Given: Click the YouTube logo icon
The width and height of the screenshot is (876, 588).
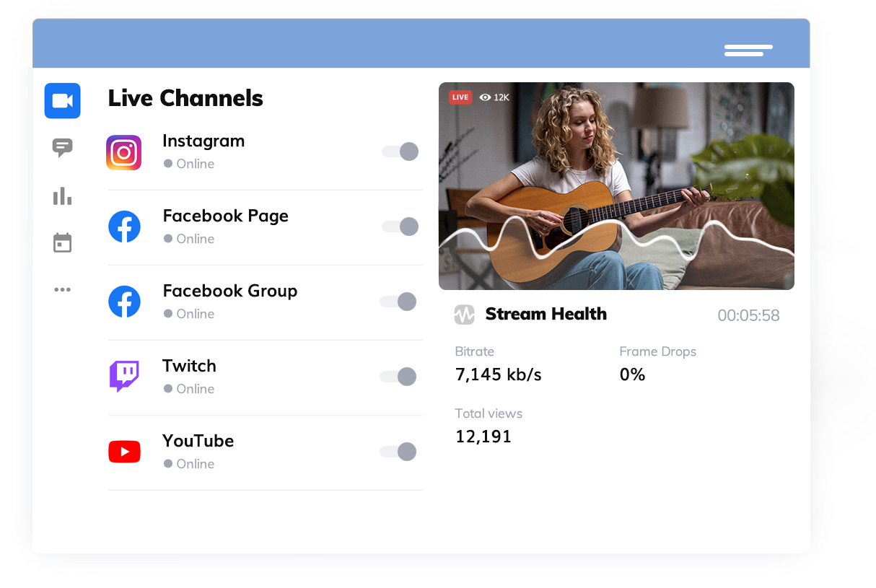Looking at the screenshot, I should pyautogui.click(x=124, y=452).
